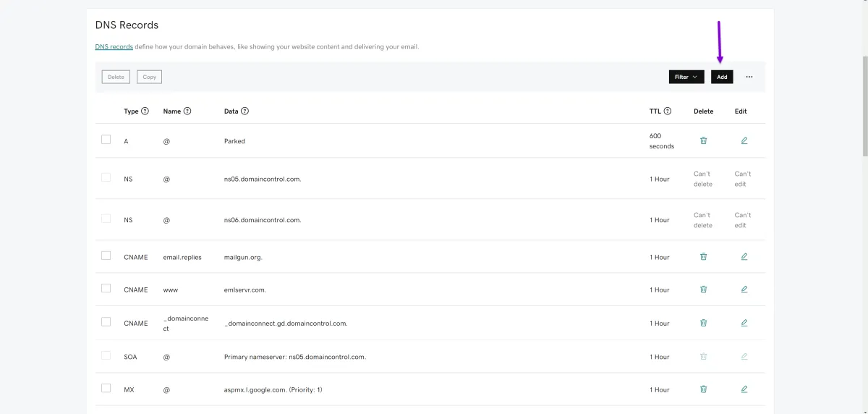Check the email.replies CNAME record box
Image resolution: width=868 pixels, height=414 pixels.
(106, 255)
